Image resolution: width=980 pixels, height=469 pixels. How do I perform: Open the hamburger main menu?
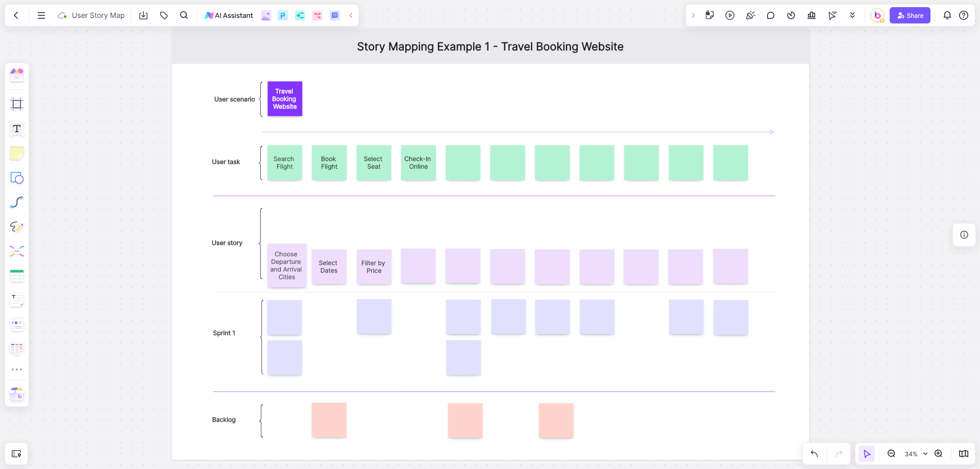[x=41, y=15]
